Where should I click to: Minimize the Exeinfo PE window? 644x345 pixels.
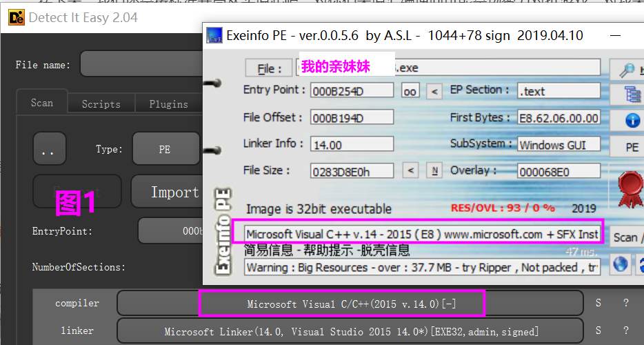(x=615, y=36)
